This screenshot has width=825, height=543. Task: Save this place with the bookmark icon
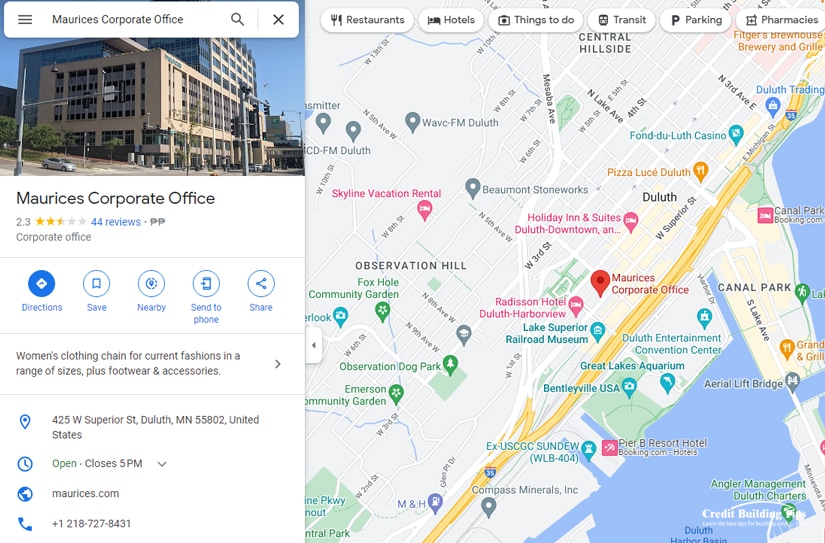[96, 284]
